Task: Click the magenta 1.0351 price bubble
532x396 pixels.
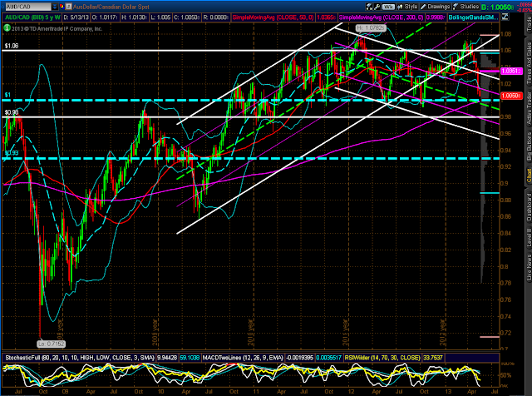Action: pyautogui.click(x=512, y=71)
